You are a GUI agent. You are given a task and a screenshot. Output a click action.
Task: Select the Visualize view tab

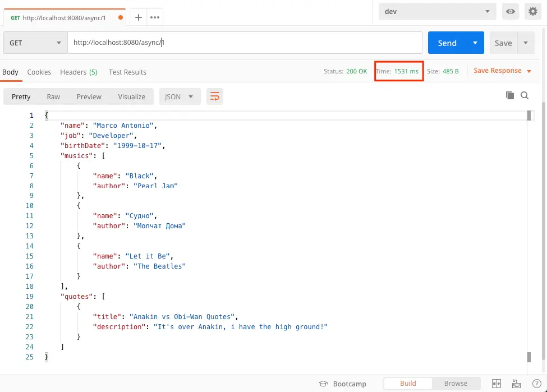pos(131,96)
